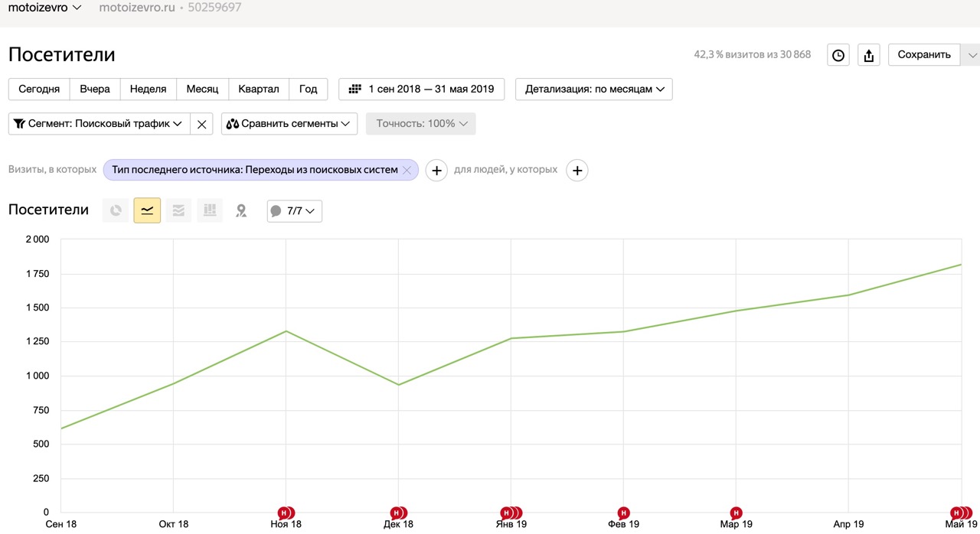The width and height of the screenshot is (980, 534).
Task: Switch to pie chart view
Action: tap(116, 210)
